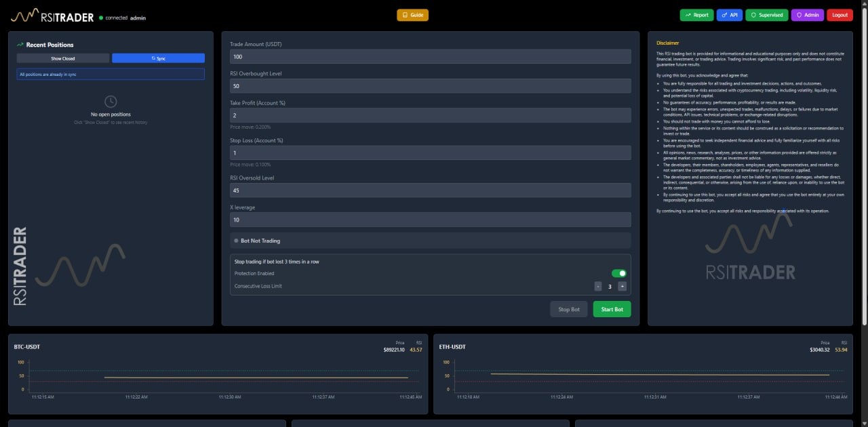Select the Trade Amount USDT input field
Viewport: 868px width, 427px height.
pos(430,57)
